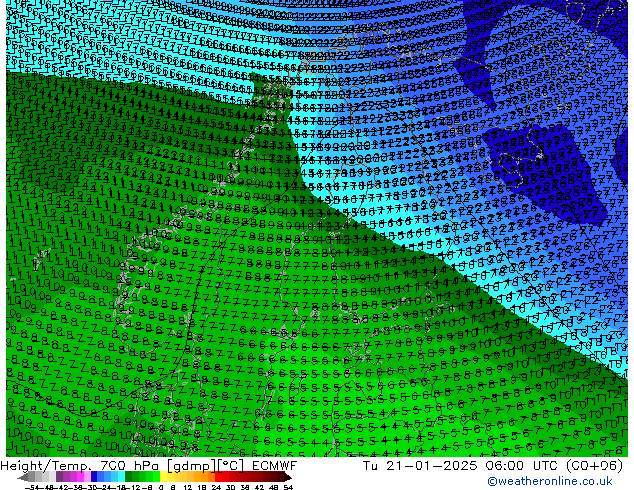The height and width of the screenshot is (490, 634).
Task: Pick the dark purple swatch on the legend
Action: (59, 476)
